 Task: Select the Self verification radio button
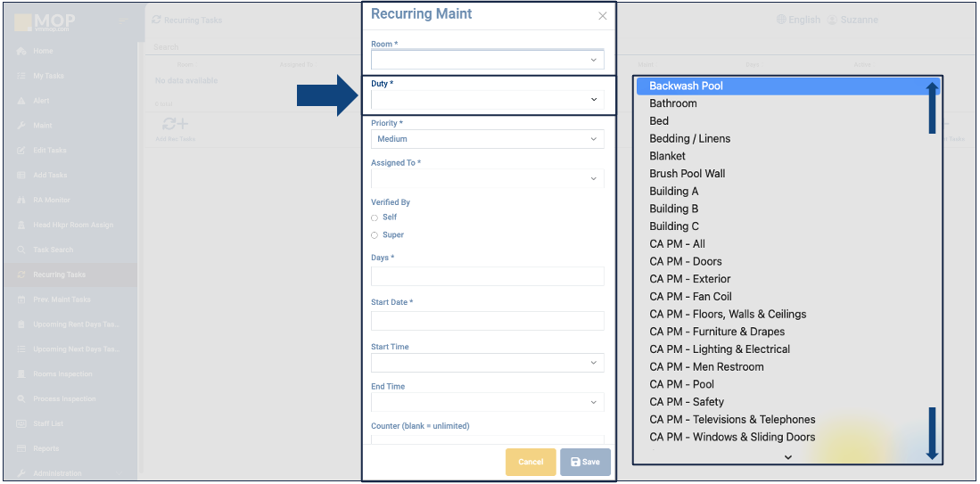375,217
